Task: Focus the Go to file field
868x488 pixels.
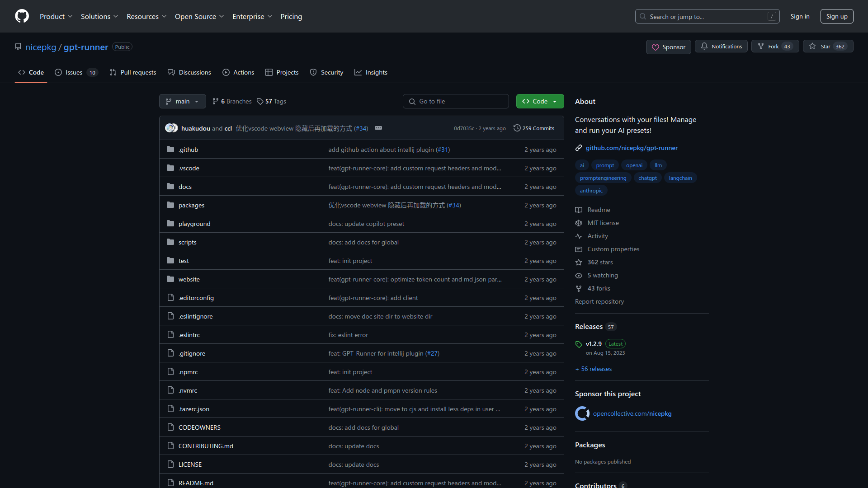Action: coord(456,101)
